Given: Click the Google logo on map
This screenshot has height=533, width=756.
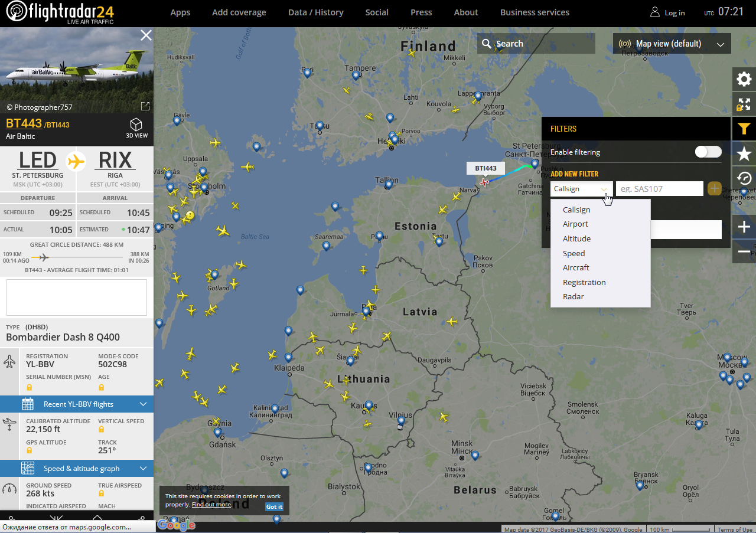Looking at the screenshot, I should [176, 525].
